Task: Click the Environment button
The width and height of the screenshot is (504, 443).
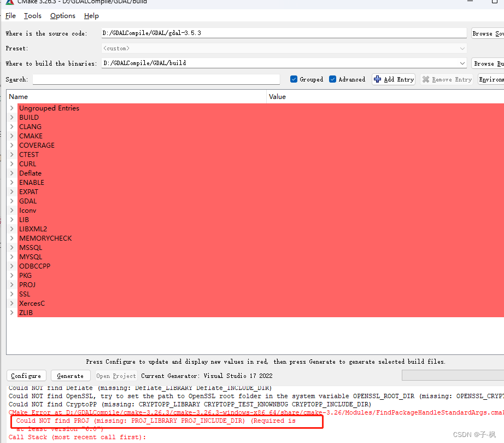Action: click(491, 79)
